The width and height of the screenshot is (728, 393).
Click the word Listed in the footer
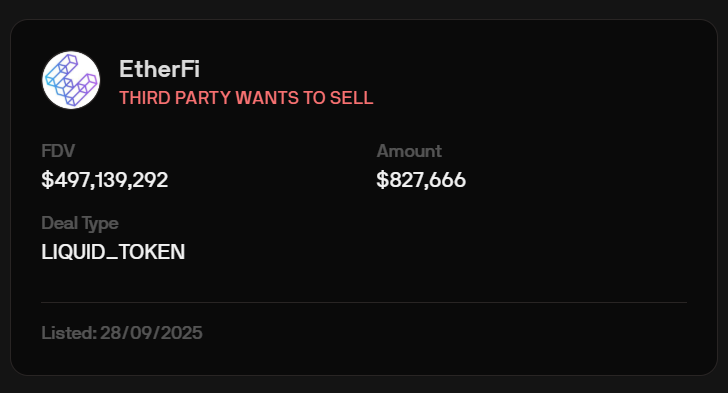tap(68, 333)
